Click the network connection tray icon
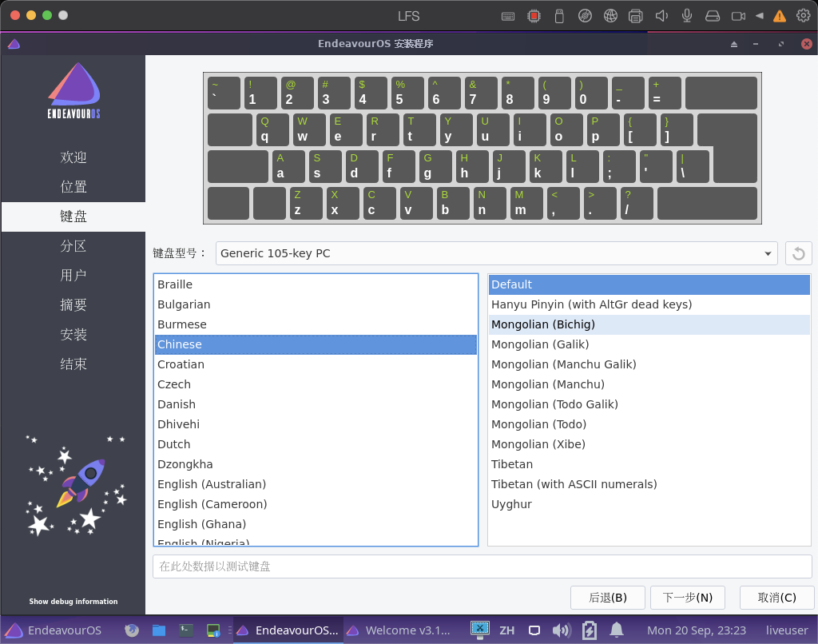818x644 pixels. 480,630
